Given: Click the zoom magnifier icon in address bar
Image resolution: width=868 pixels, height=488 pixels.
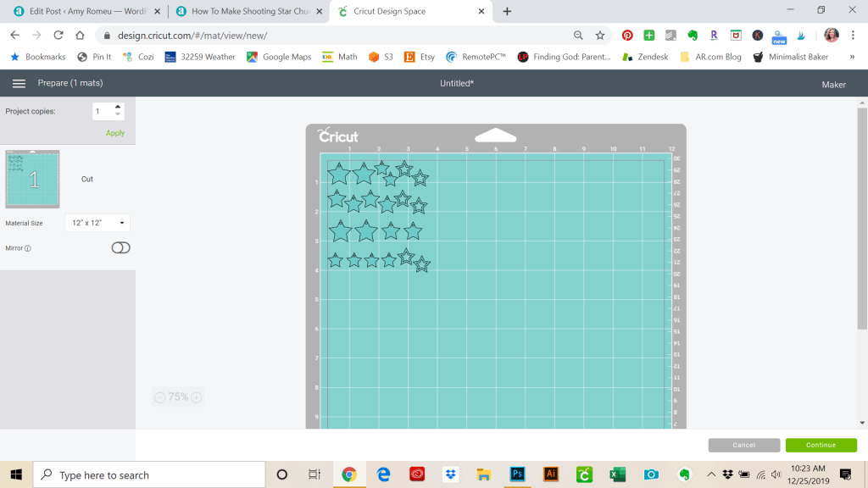Looking at the screenshot, I should click(x=578, y=36).
